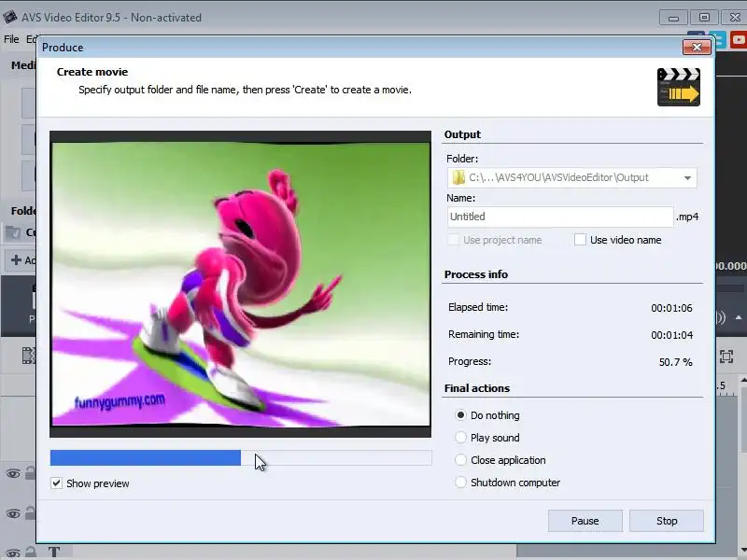Toggle the middle eye visibility icon in the timeline
The height and width of the screenshot is (560, 747).
(x=13, y=513)
